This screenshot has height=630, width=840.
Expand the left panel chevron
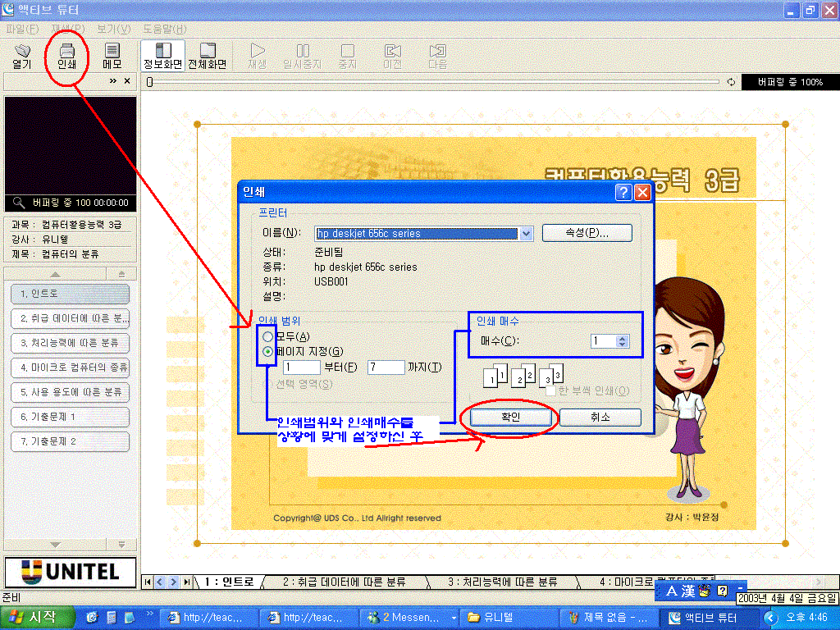tap(113, 81)
